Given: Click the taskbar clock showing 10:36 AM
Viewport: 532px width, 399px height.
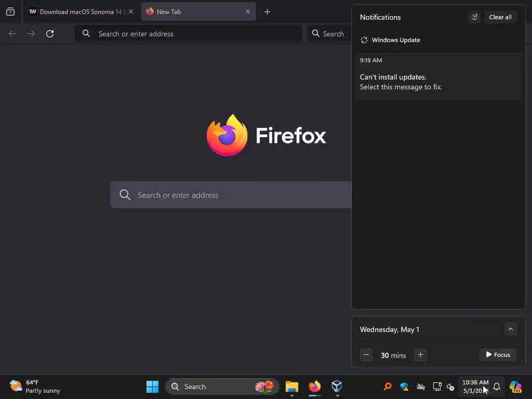Looking at the screenshot, I should pos(475,387).
